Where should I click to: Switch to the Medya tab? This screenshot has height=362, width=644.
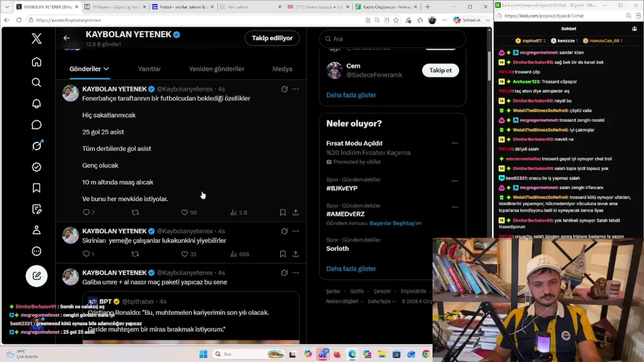coord(282,69)
